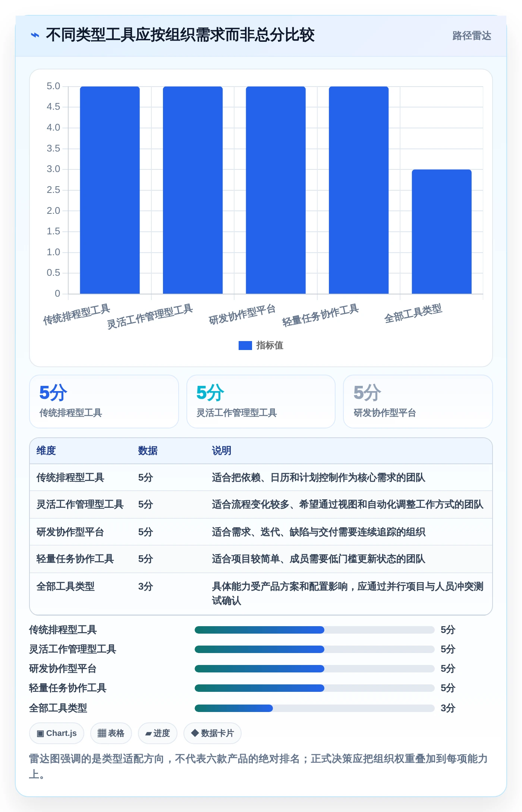The height and width of the screenshot is (812, 522).
Task: Click the 轻量任务协作工具 progress bar
Action: click(315, 688)
